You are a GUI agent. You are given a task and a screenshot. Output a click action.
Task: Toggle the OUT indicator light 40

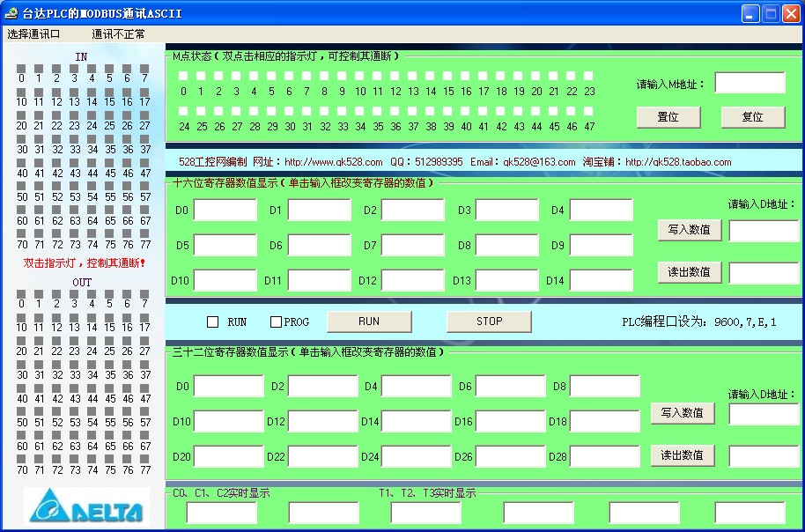click(x=21, y=388)
